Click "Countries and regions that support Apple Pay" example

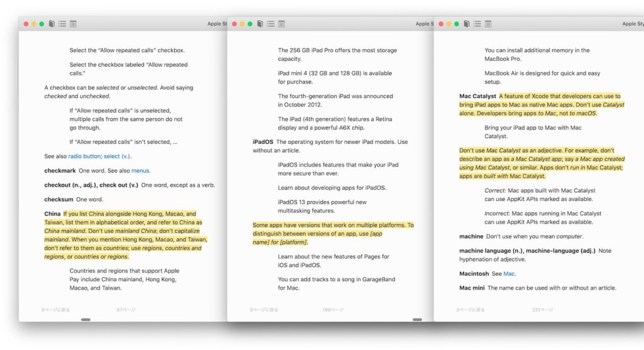click(125, 280)
